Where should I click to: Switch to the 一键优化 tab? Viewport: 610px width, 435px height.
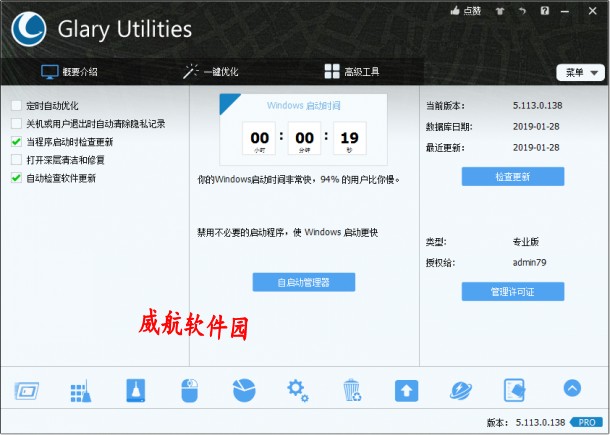(x=211, y=72)
